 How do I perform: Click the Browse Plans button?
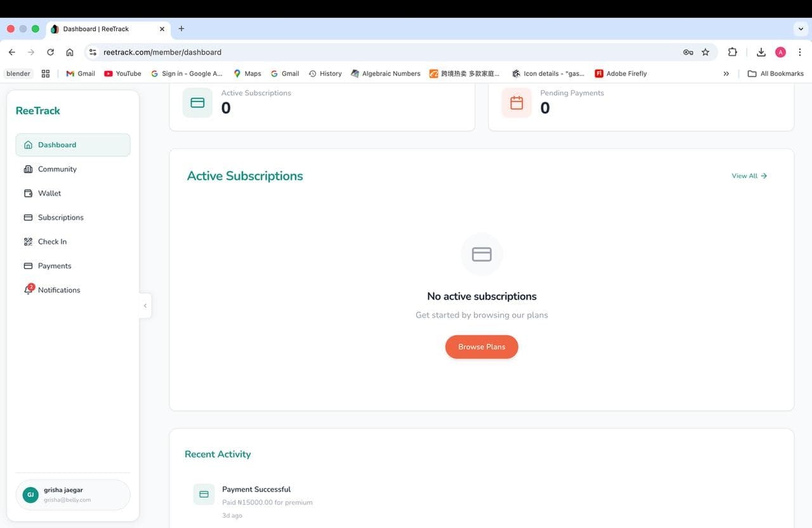(481, 346)
